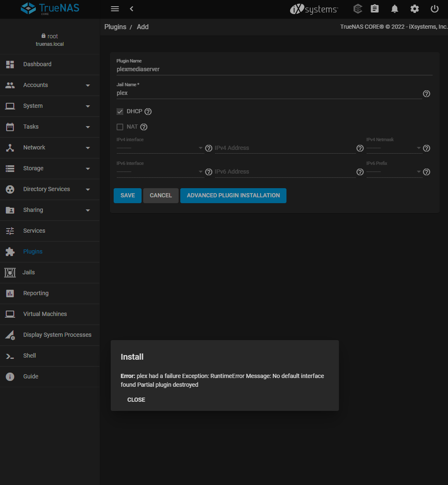The height and width of the screenshot is (485, 448).
Task: Open the iXsystems logo link
Action: [314, 9]
